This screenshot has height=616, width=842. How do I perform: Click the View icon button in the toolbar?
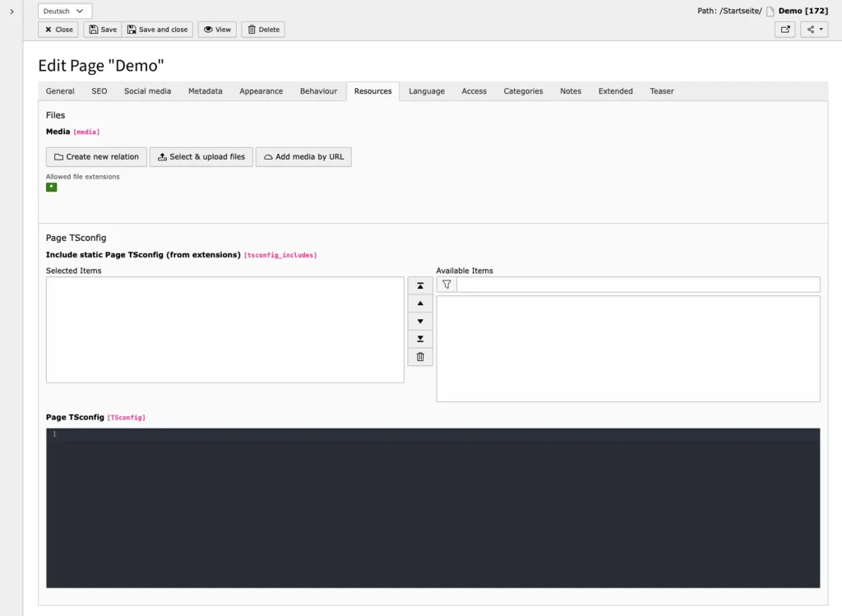coord(216,29)
